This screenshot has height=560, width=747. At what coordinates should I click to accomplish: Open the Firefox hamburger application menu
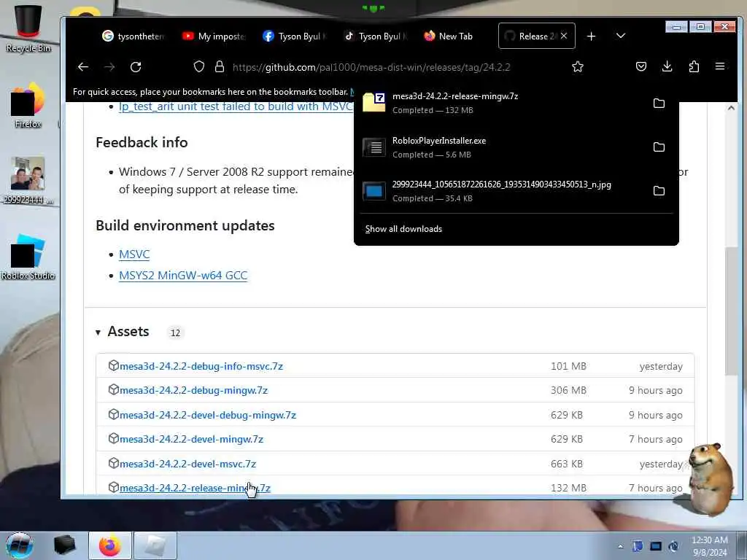(720, 66)
